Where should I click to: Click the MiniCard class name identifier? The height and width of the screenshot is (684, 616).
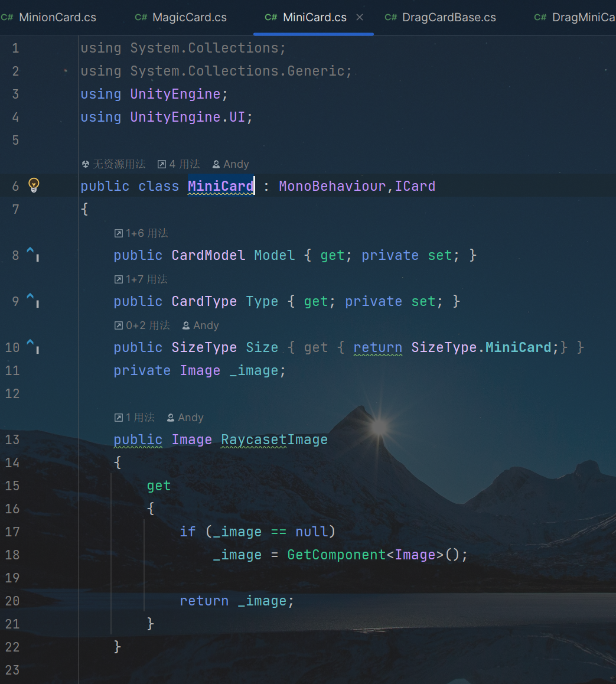(x=221, y=186)
